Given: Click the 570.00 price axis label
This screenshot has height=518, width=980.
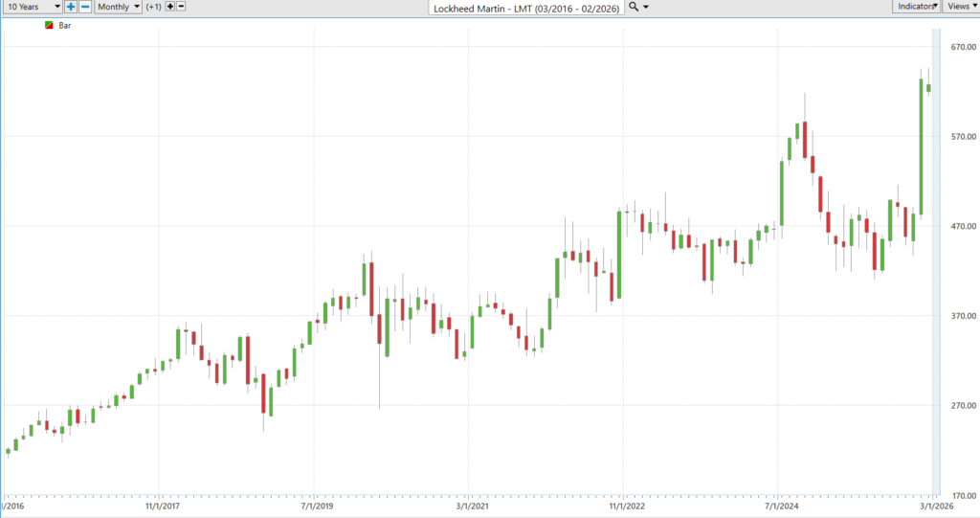Looking at the screenshot, I should coord(960,137).
